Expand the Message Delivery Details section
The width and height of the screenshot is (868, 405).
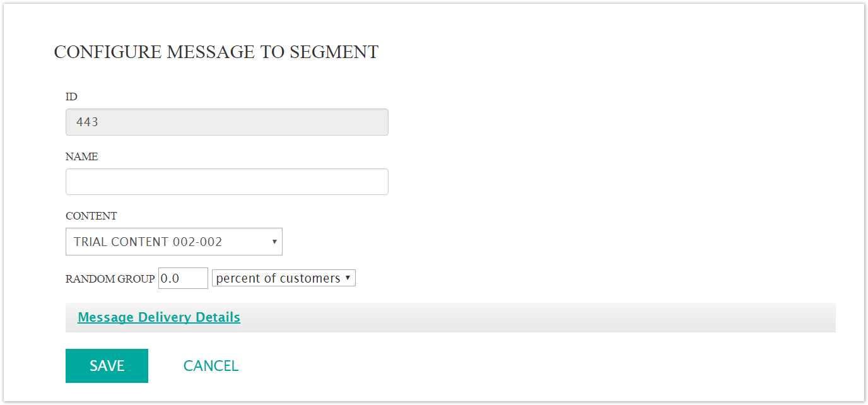click(x=158, y=317)
